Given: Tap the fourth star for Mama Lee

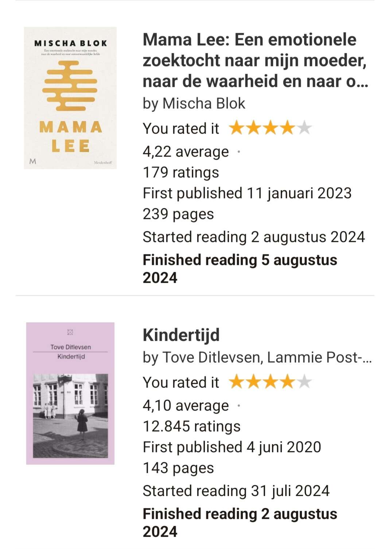Looking at the screenshot, I should tap(287, 128).
